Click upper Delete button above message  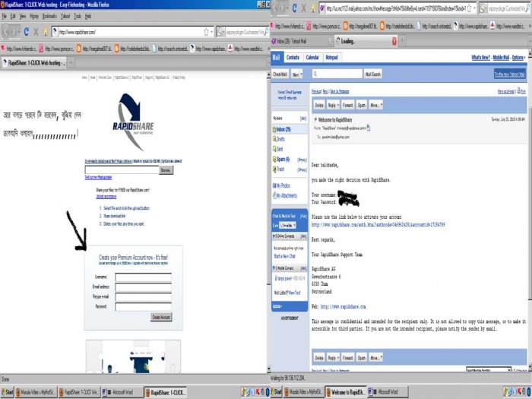click(319, 105)
